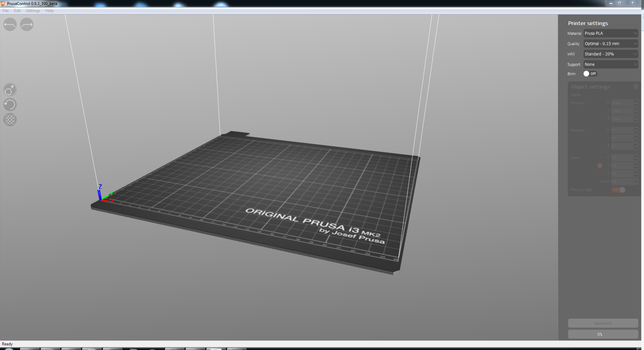Screen dimensions: 644x350
Task: Open the File menu
Action: 6,11
